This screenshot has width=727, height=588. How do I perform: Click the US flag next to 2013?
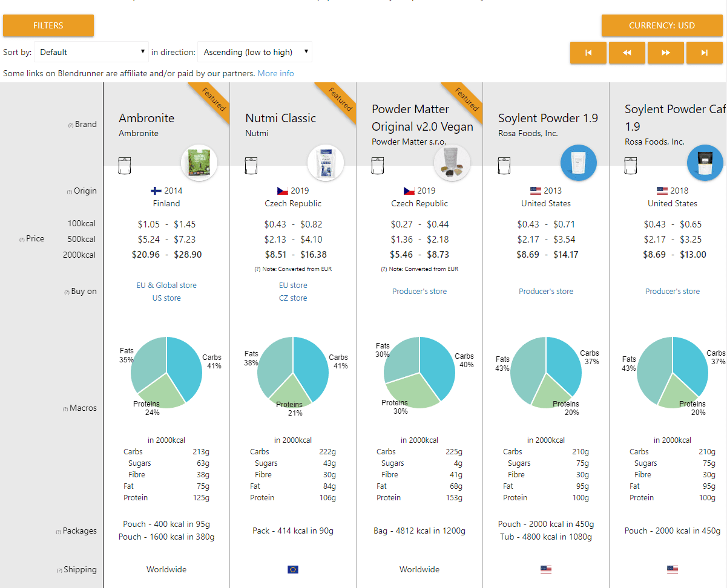coord(535,191)
